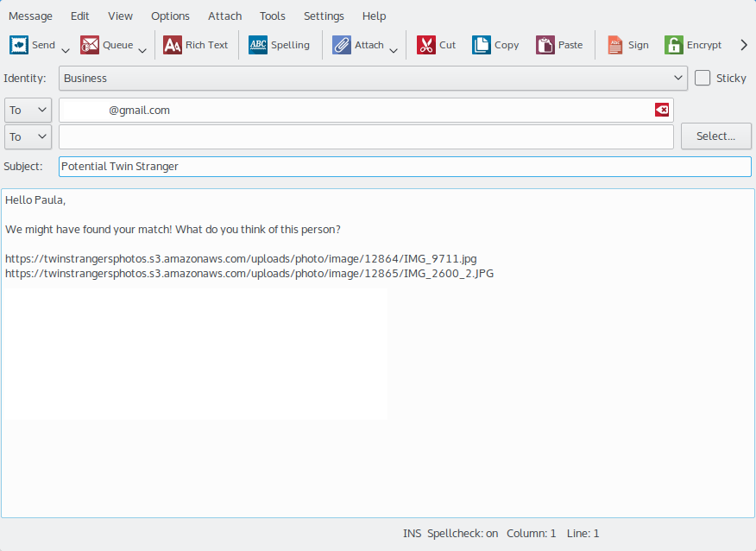756x551 pixels.
Task: Open the Identity combo box showing Business
Action: pyautogui.click(x=373, y=79)
